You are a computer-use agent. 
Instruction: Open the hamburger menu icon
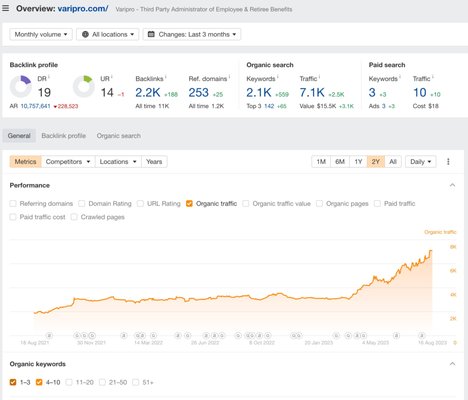pyautogui.click(x=6, y=8)
